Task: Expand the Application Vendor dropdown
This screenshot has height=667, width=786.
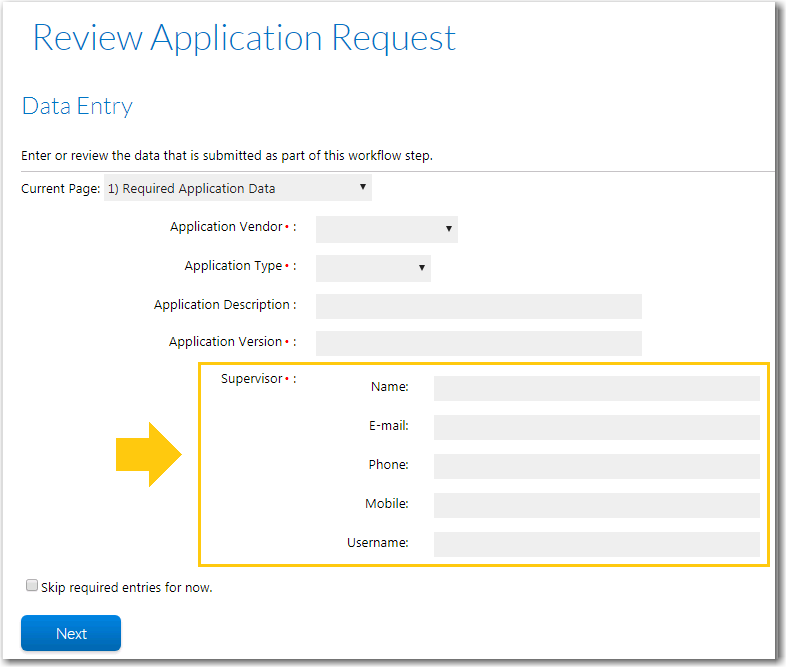Action: pyautogui.click(x=386, y=229)
